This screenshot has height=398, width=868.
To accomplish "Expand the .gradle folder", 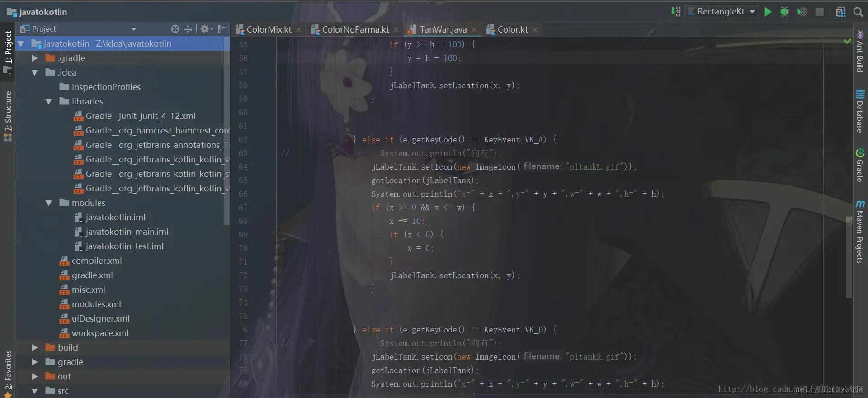I will coord(34,58).
